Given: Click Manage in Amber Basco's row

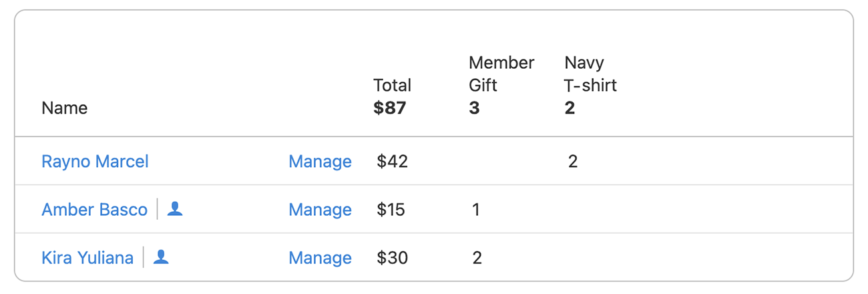Looking at the screenshot, I should pyautogui.click(x=320, y=210).
